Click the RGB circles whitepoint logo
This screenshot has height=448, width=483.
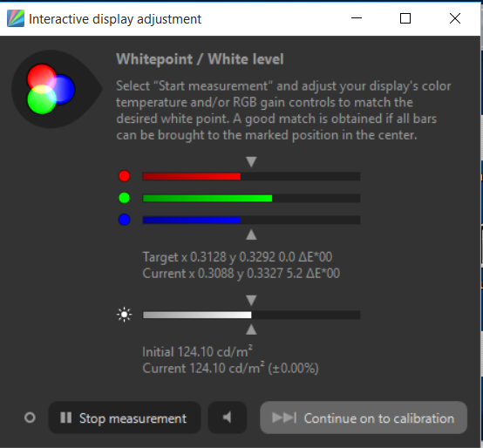tap(51, 89)
